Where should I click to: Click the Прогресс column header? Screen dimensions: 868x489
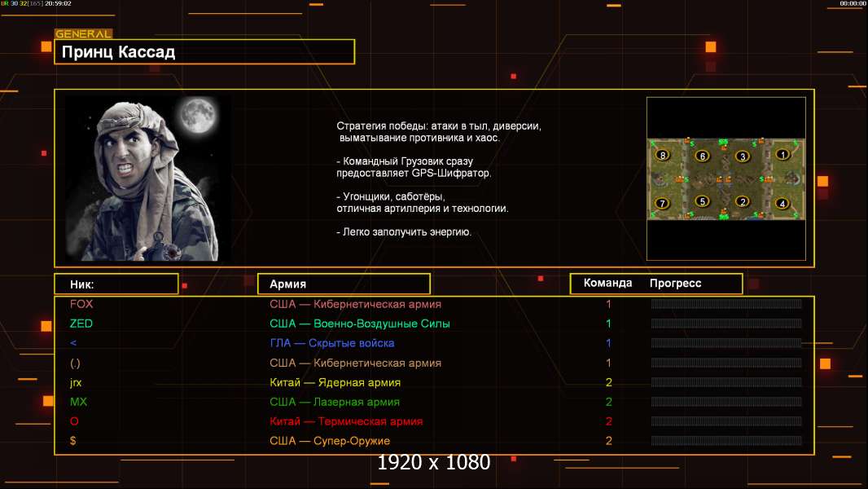pos(675,283)
